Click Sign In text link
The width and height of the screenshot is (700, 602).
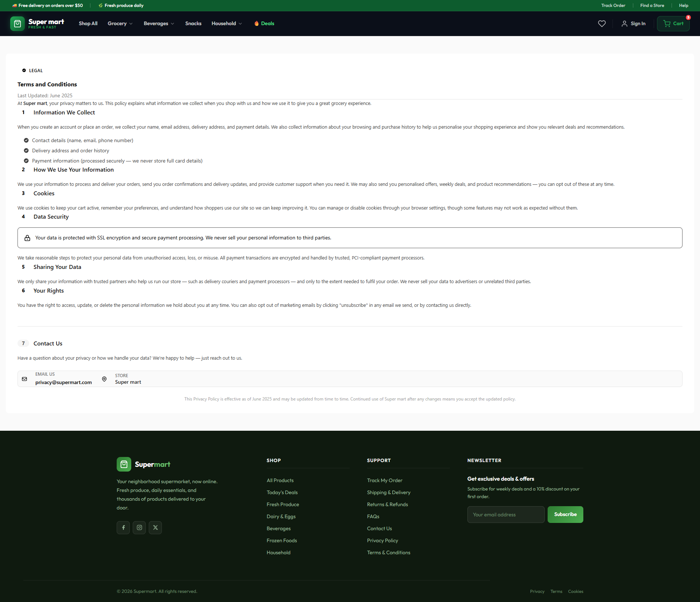[638, 24]
